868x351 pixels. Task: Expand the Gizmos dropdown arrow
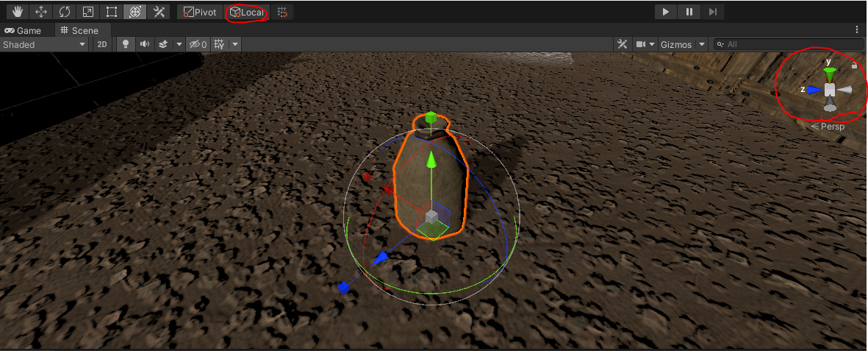702,45
